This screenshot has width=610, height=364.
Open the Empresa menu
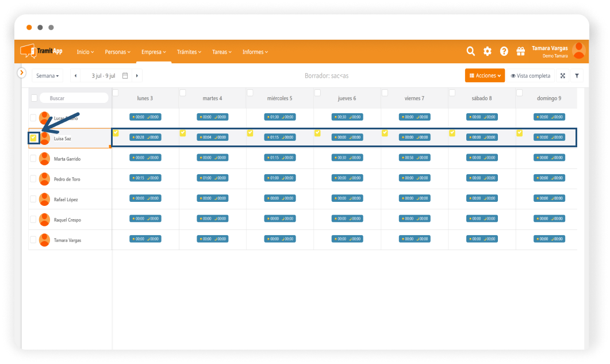click(x=154, y=52)
